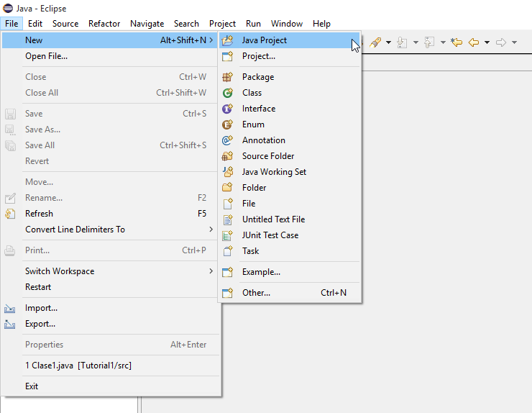Expand Convert Line Delimiters To submenu

[211, 230]
